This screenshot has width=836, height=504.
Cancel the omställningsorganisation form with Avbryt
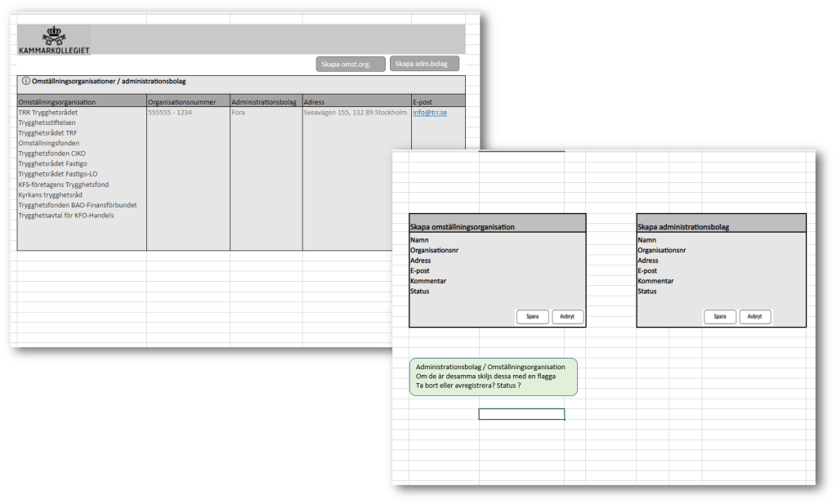click(568, 317)
